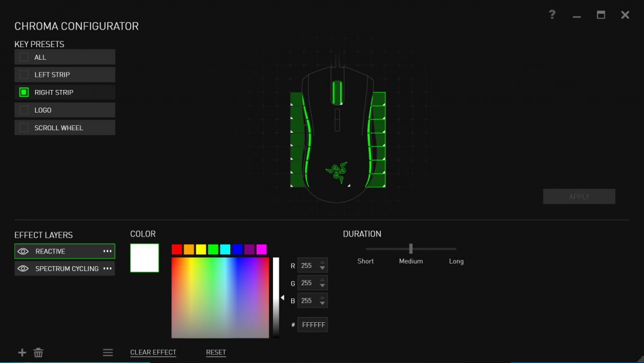Open the effect layers list menu icon
Screen dimensions: 644x363
[108, 352]
